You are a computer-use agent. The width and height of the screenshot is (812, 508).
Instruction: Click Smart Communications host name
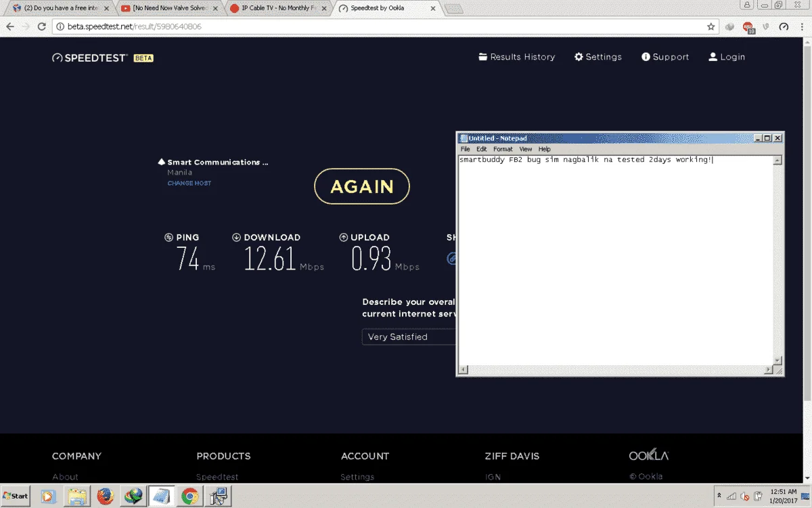coord(218,163)
